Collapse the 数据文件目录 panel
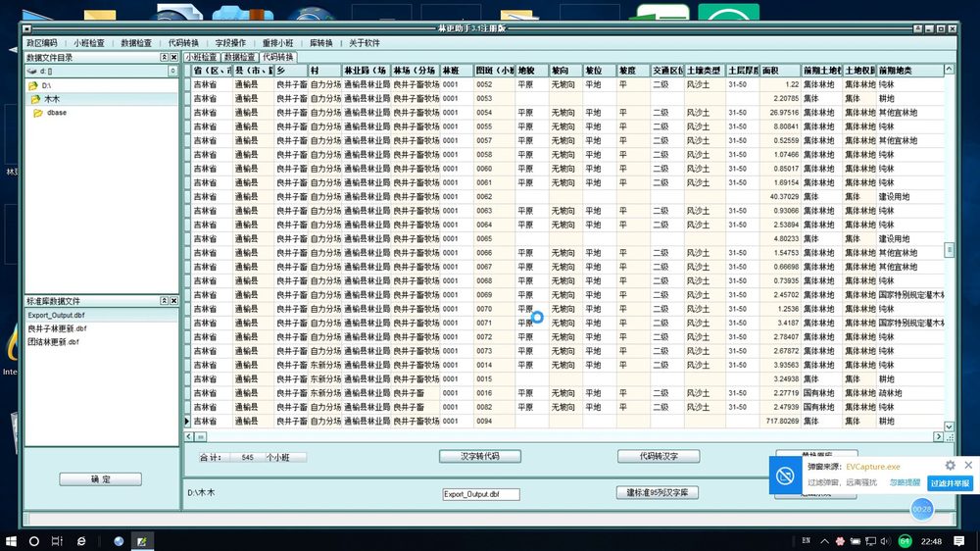980x551 pixels. coord(164,57)
